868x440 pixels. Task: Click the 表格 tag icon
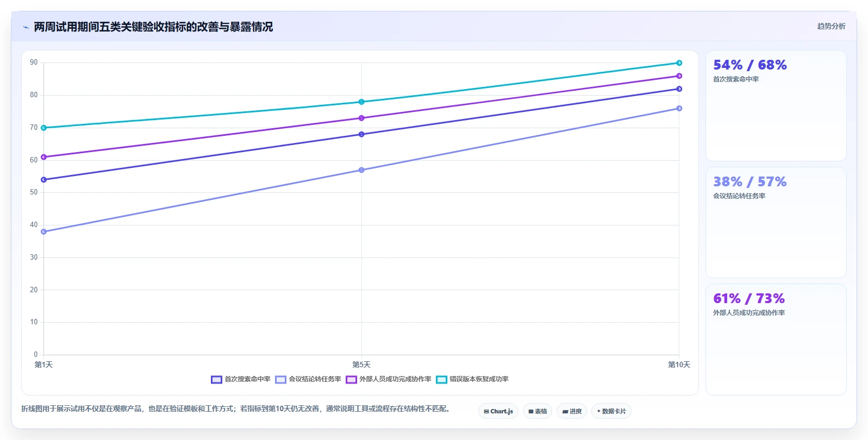coord(531,412)
